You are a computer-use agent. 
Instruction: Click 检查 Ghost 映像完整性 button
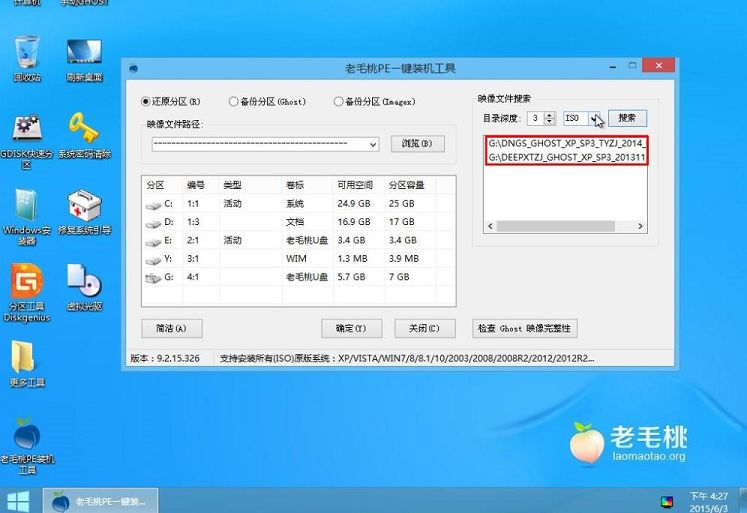pos(525,328)
